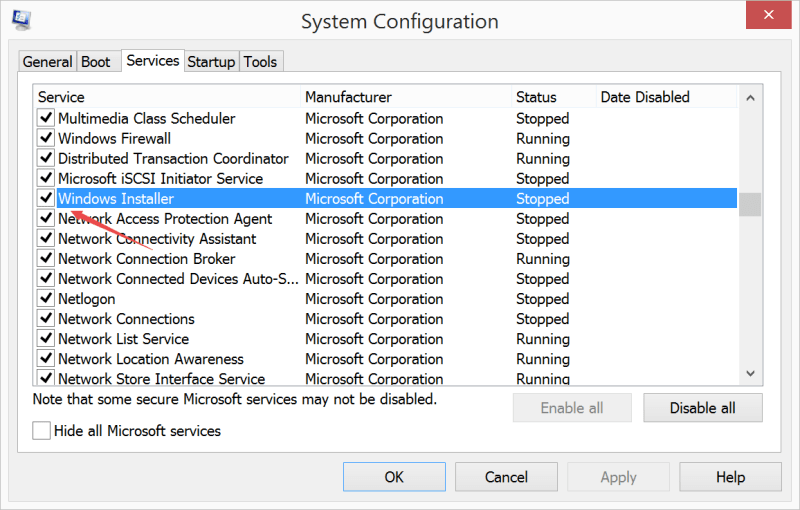Screen dimensions: 800x510
Task: Toggle Network List Service checkbox
Action: [x=46, y=339]
